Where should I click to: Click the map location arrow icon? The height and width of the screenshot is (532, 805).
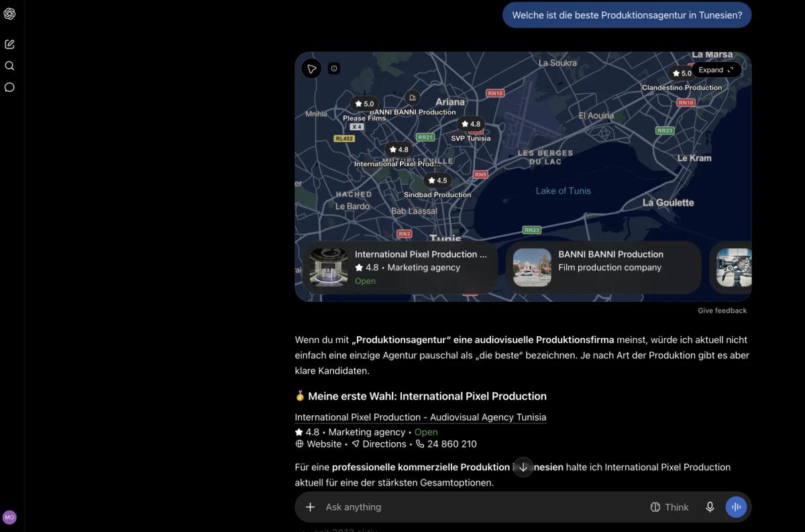click(311, 68)
